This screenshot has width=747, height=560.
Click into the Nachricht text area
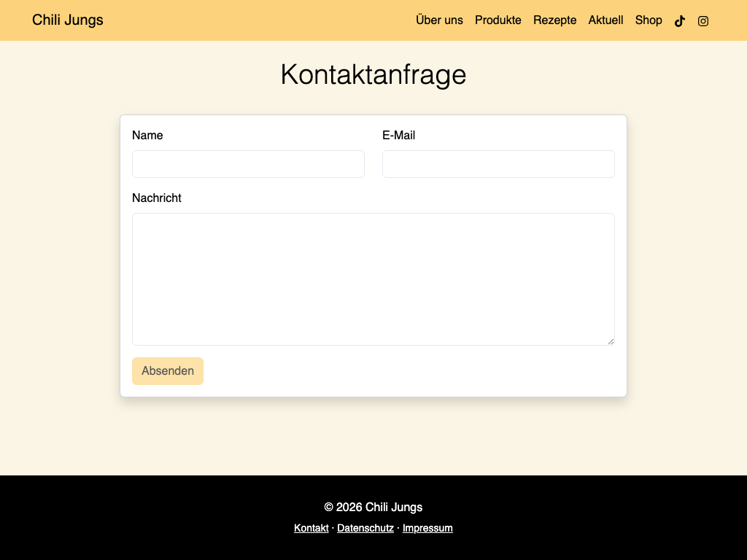tap(373, 279)
